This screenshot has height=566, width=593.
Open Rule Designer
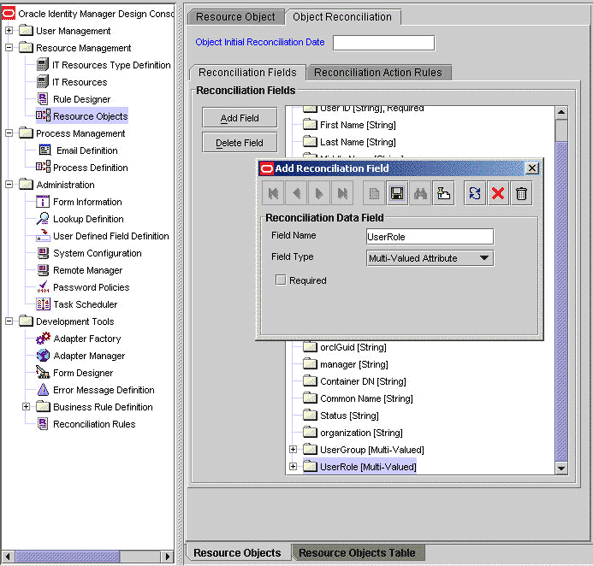coord(82,99)
